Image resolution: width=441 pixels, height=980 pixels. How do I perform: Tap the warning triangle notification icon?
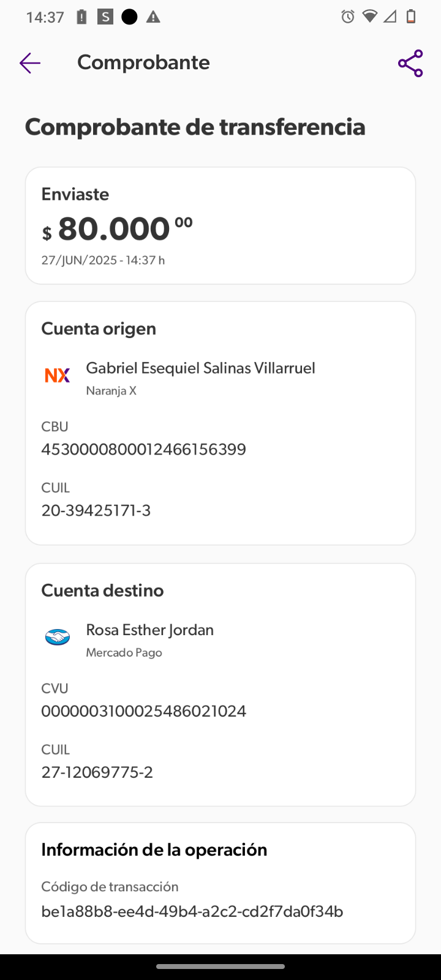[153, 17]
